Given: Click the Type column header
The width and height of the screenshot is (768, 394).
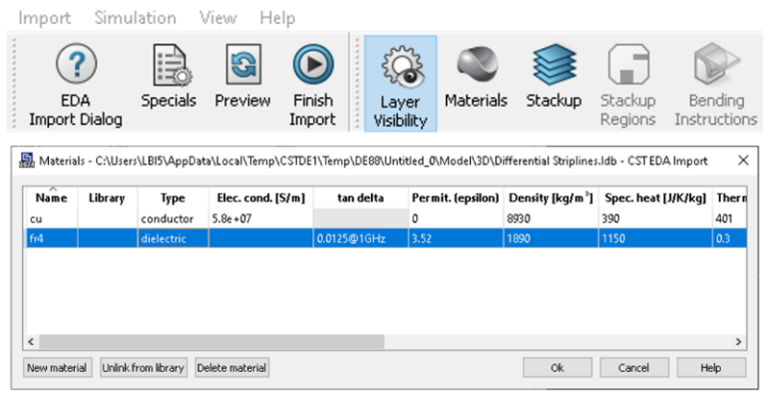Looking at the screenshot, I should click(x=173, y=198).
